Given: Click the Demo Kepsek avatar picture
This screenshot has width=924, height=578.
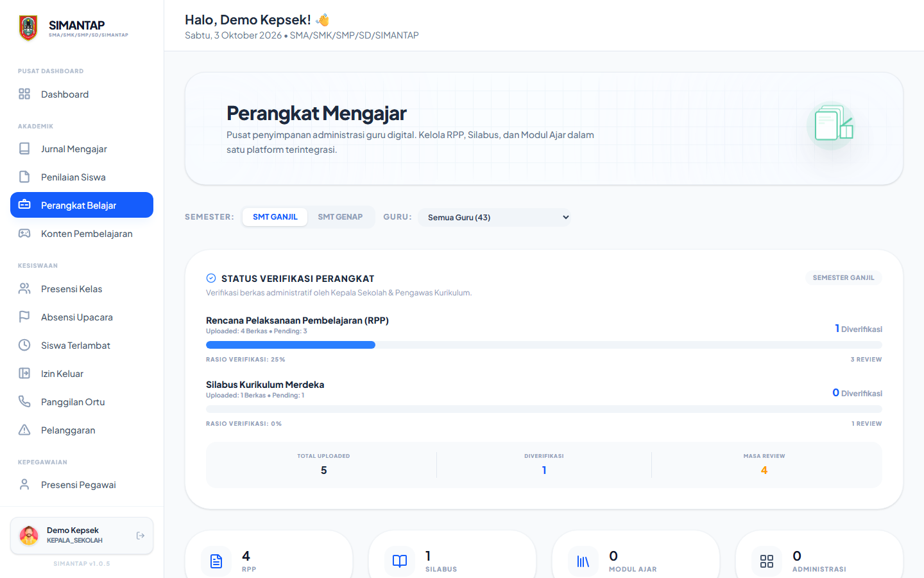Looking at the screenshot, I should click(x=29, y=536).
